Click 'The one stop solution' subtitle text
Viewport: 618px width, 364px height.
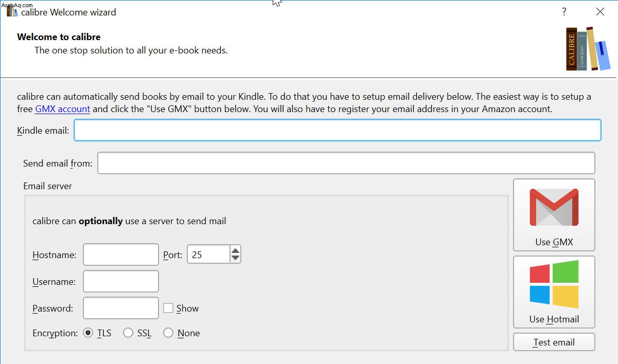click(131, 50)
